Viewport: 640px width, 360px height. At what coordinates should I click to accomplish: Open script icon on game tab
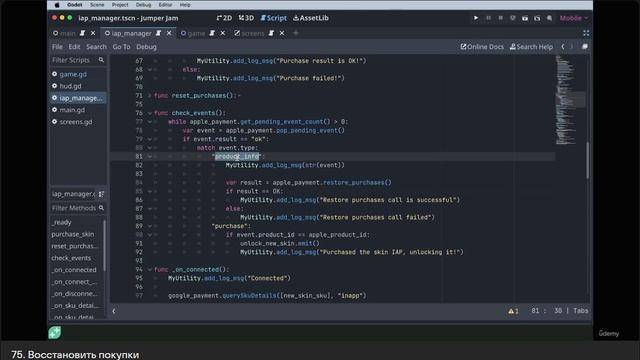(212, 33)
